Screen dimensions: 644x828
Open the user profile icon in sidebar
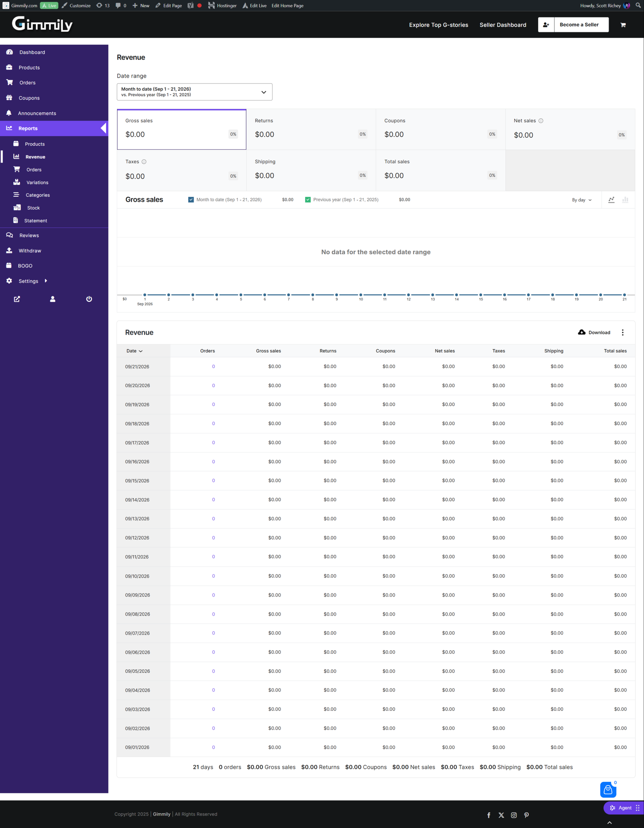tap(53, 299)
